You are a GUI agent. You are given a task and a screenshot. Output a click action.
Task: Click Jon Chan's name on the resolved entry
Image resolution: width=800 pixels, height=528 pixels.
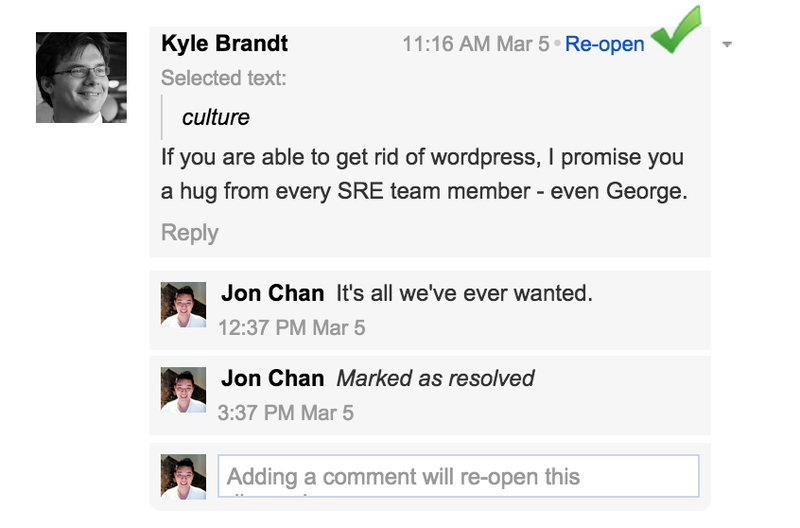point(272,379)
